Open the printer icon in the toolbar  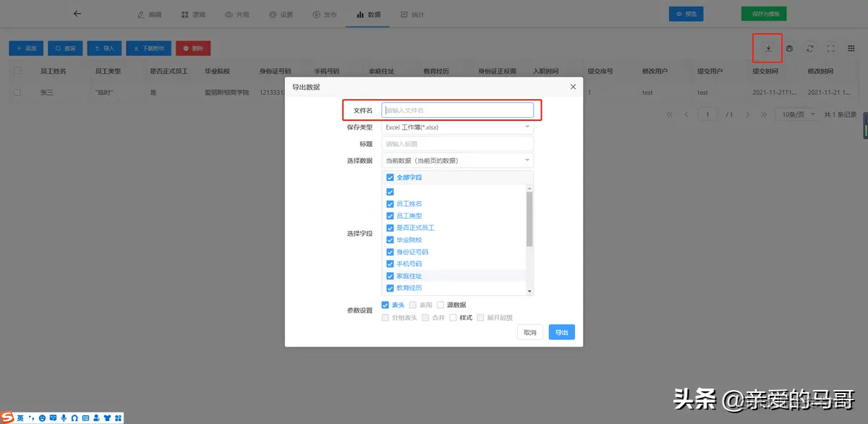pos(791,48)
